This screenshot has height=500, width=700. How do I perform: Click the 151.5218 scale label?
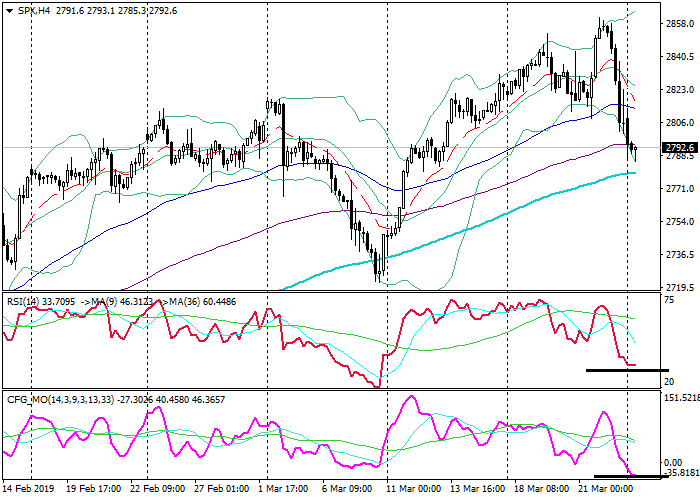coord(679,398)
